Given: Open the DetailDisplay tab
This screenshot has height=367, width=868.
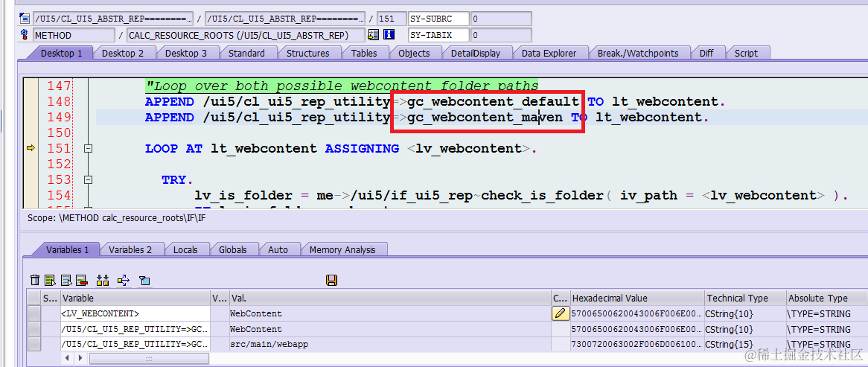Looking at the screenshot, I should click(x=476, y=53).
